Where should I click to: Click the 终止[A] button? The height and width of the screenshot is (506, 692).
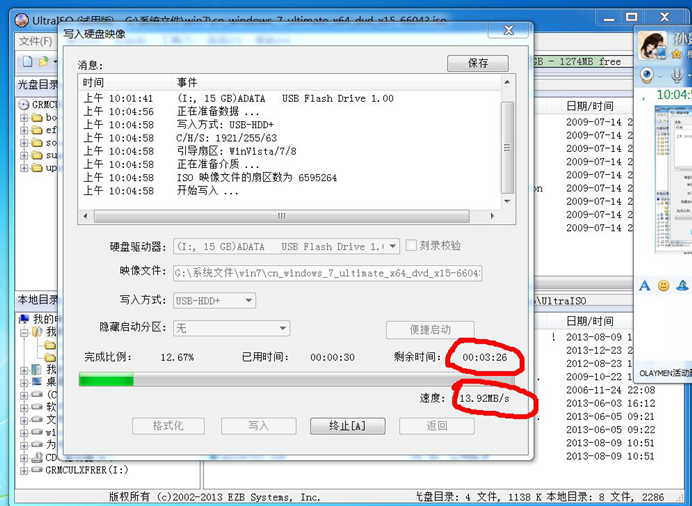347,426
